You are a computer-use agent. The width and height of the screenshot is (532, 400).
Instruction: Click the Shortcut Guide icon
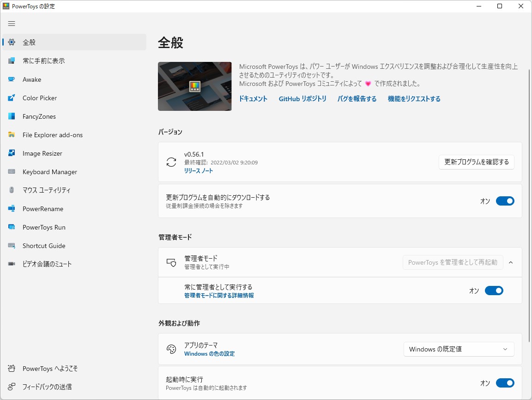click(12, 246)
